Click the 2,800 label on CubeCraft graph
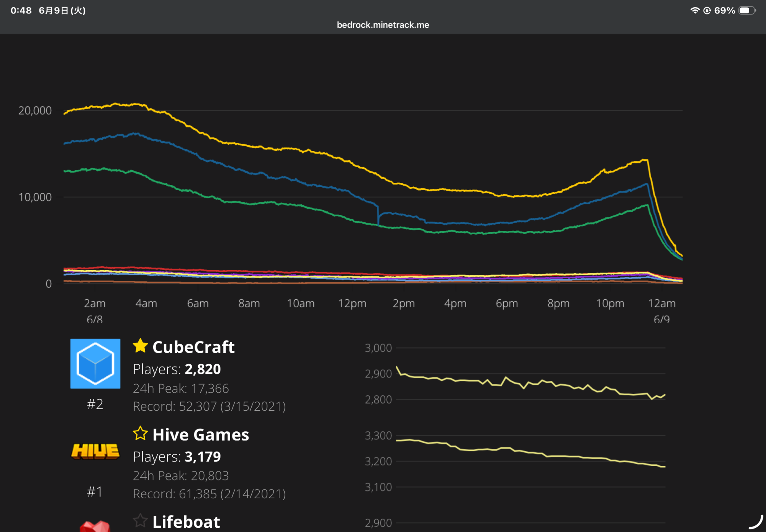766x532 pixels. point(378,400)
